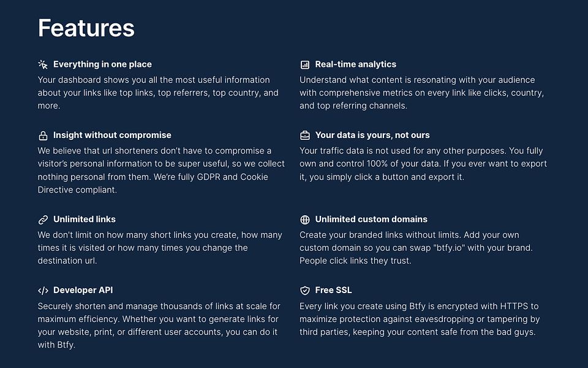
Task: Click the GDPR and Cookie Directive paragraph
Action: click(x=161, y=170)
